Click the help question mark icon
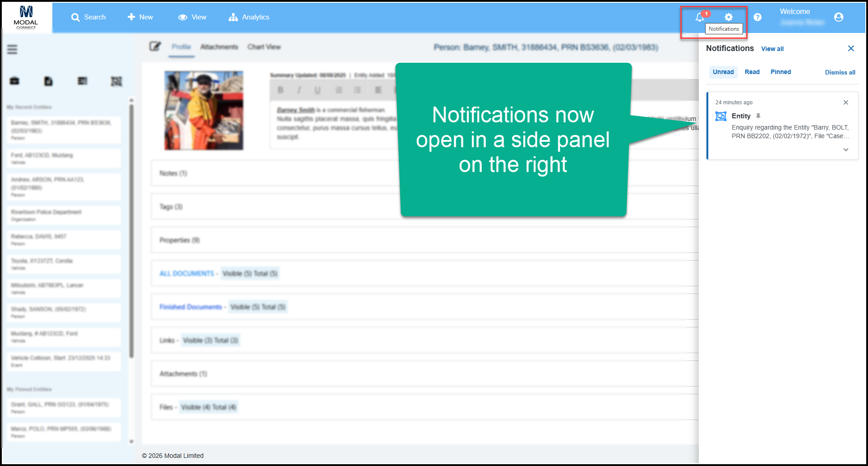Image resolution: width=868 pixels, height=466 pixels. (x=757, y=17)
